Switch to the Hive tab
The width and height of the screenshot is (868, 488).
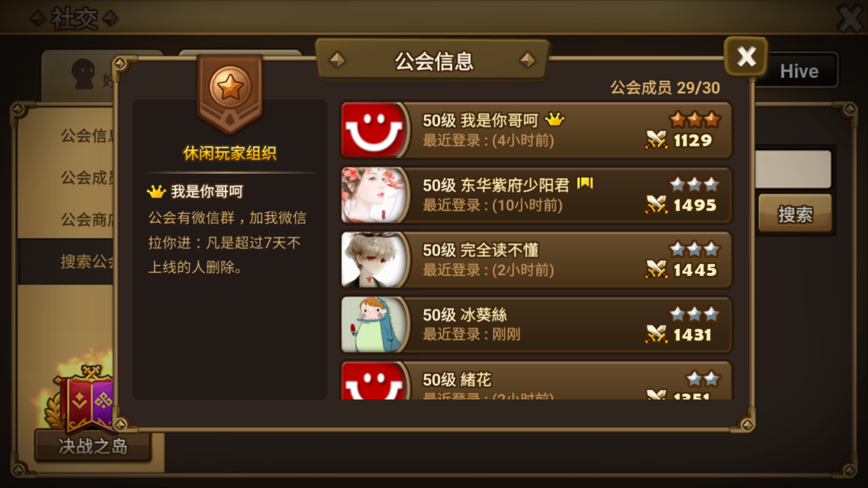[799, 71]
